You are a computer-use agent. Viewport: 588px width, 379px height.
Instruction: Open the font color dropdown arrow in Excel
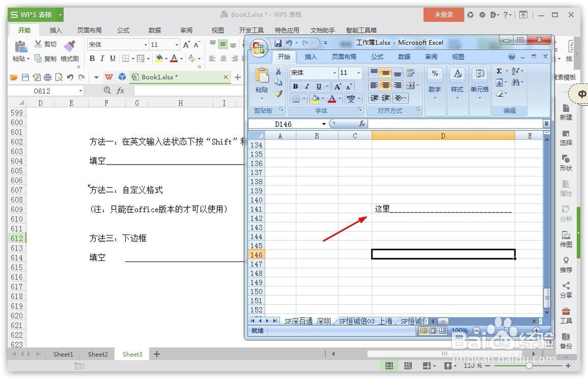339,98
